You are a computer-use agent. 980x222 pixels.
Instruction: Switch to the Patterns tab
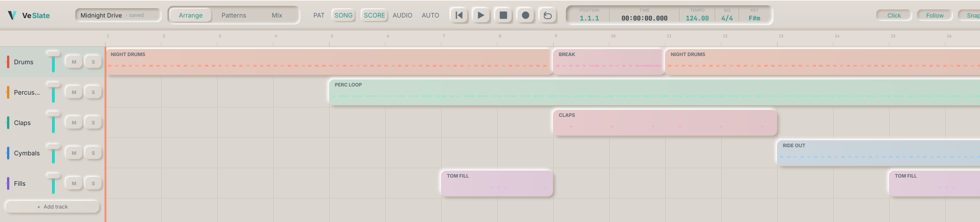(x=234, y=15)
